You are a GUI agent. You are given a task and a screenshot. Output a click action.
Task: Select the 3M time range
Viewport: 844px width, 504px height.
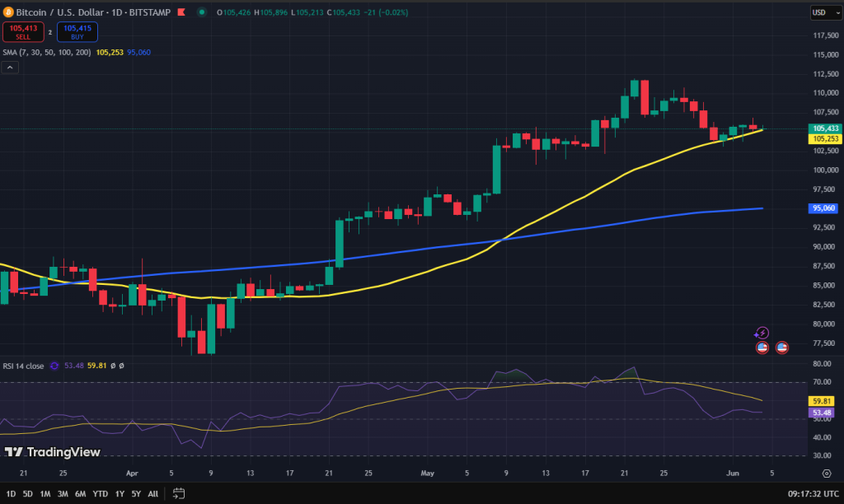(x=63, y=493)
